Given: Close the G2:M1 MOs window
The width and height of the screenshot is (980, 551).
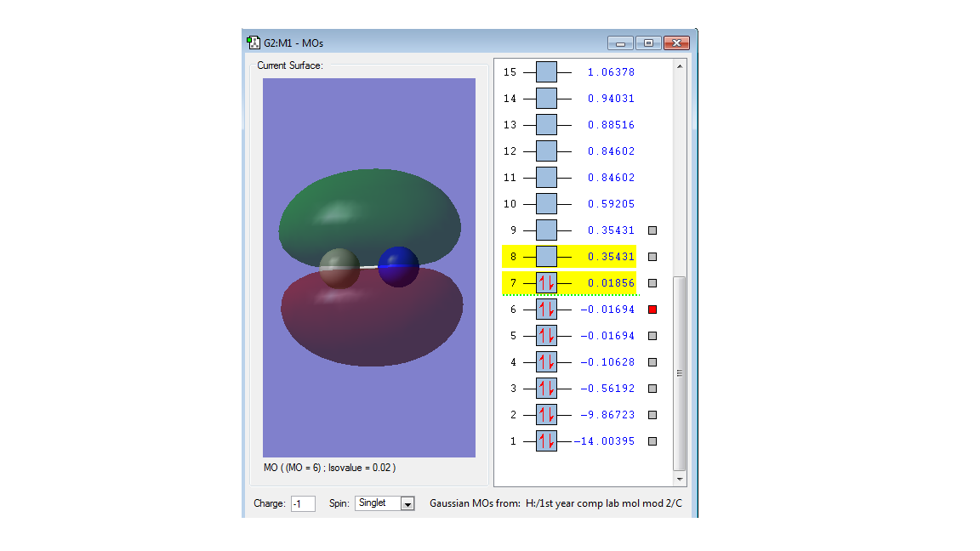Looking at the screenshot, I should (676, 43).
